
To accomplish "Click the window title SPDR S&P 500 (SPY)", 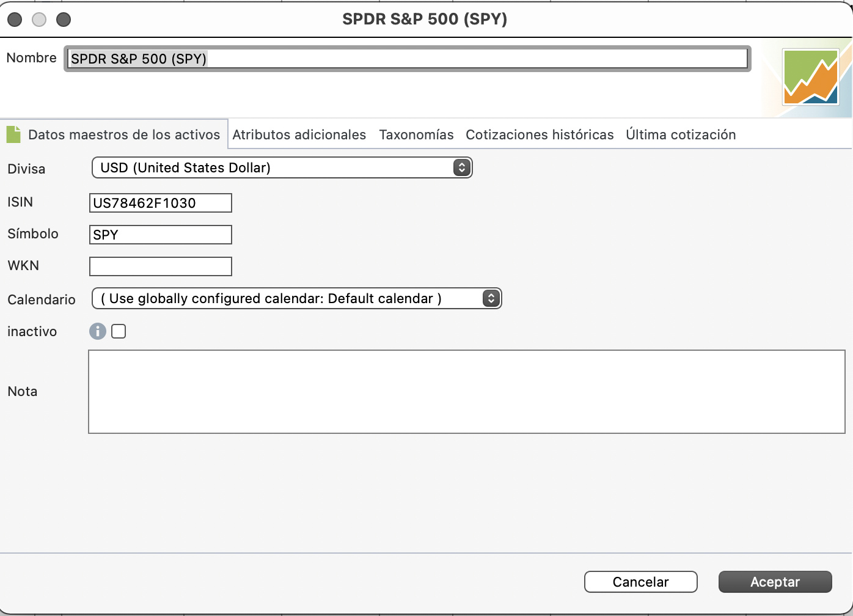I will coord(425,19).
